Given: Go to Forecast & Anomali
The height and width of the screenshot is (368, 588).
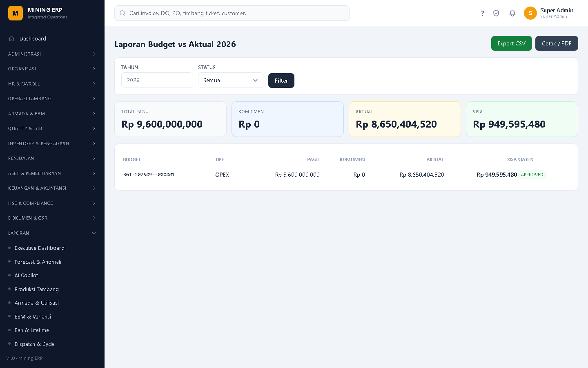Looking at the screenshot, I should coord(38,262).
